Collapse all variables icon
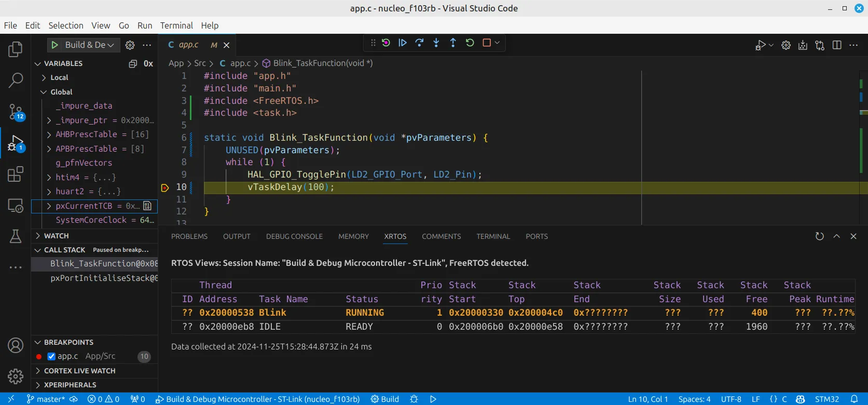Screen dimensions: 868x405 (133, 63)
